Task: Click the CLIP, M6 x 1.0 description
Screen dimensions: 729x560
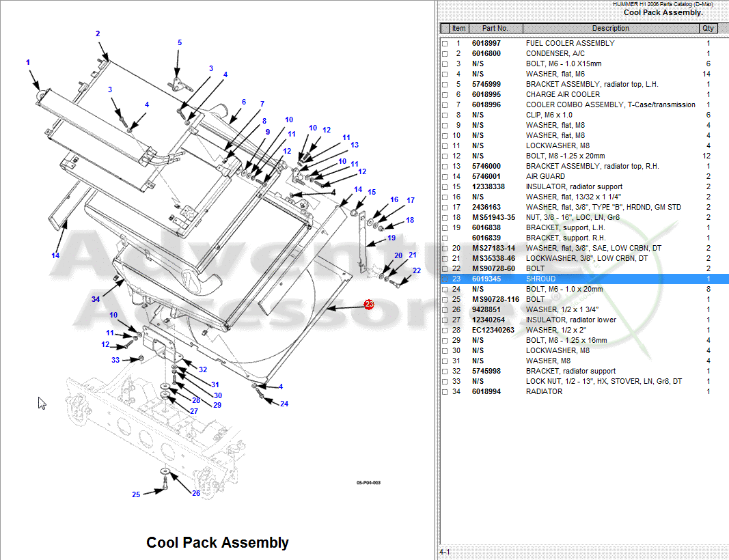Action: pos(549,115)
